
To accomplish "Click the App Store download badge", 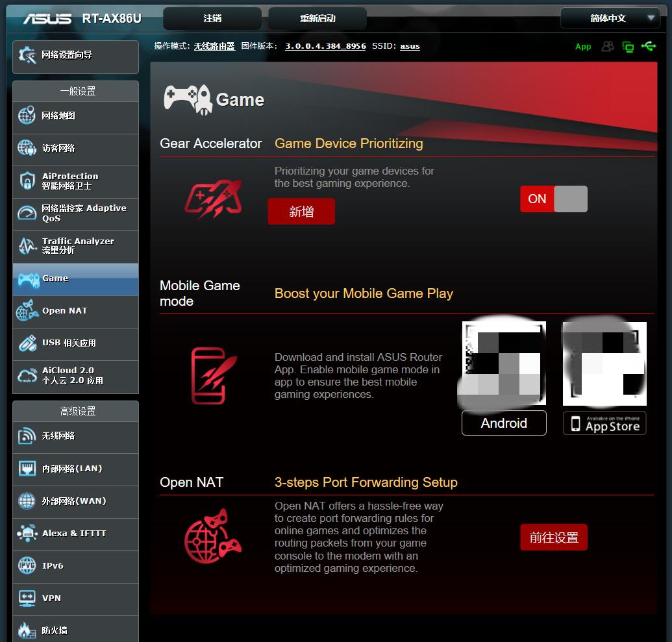I will pos(604,423).
